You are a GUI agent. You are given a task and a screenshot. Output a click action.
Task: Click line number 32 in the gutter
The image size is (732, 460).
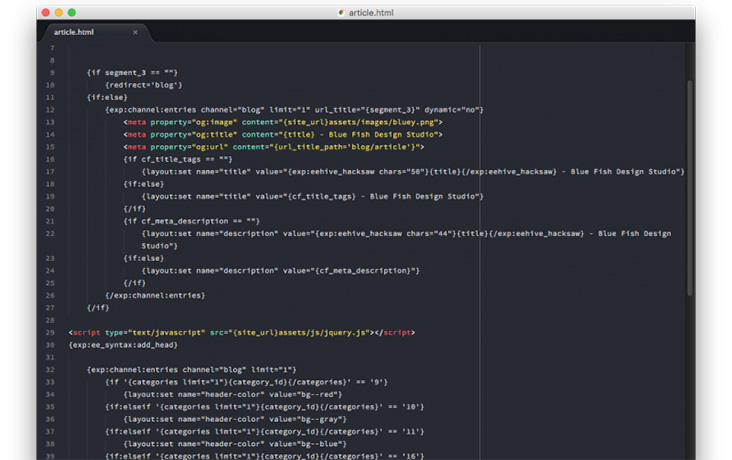(x=50, y=370)
